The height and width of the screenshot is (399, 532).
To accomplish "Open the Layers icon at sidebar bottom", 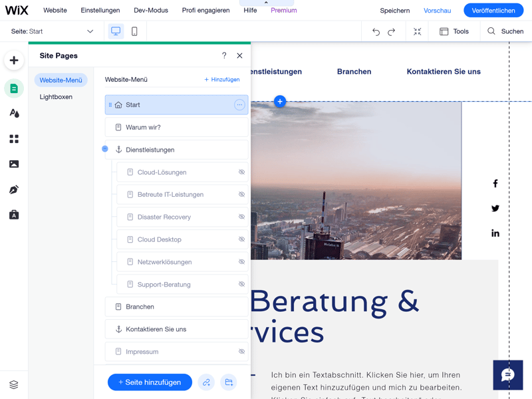I will [14, 385].
